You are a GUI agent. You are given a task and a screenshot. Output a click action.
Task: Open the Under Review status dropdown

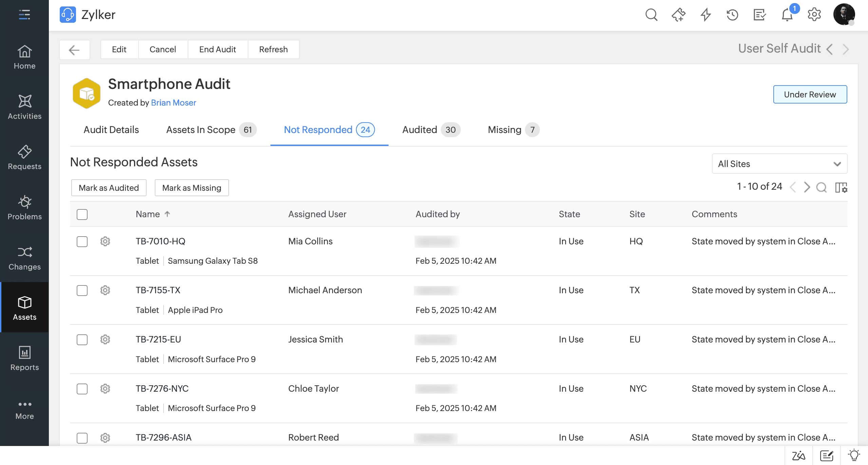point(810,94)
